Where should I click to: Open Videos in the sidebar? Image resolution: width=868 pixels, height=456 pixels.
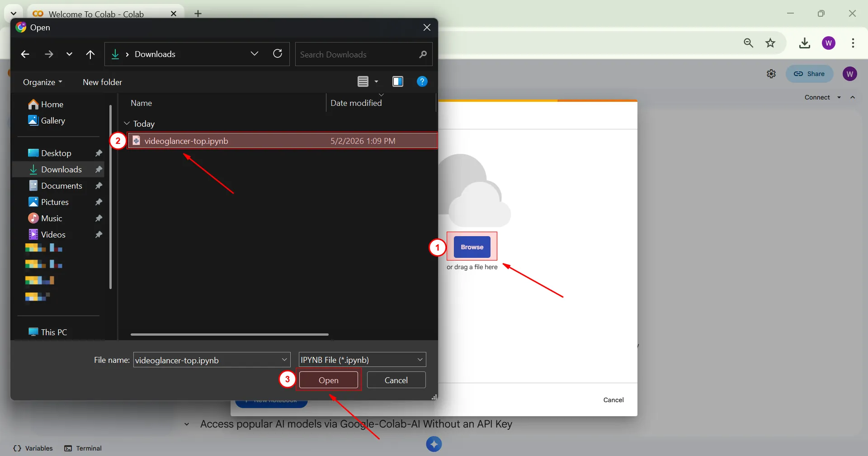pyautogui.click(x=47, y=235)
